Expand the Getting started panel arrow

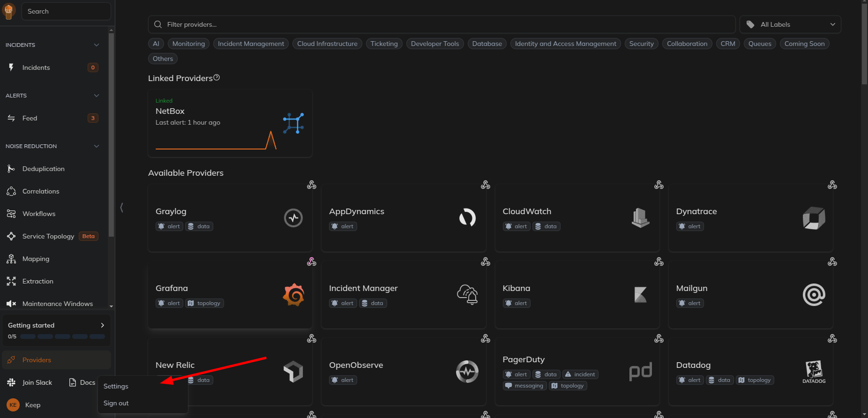pyautogui.click(x=103, y=325)
